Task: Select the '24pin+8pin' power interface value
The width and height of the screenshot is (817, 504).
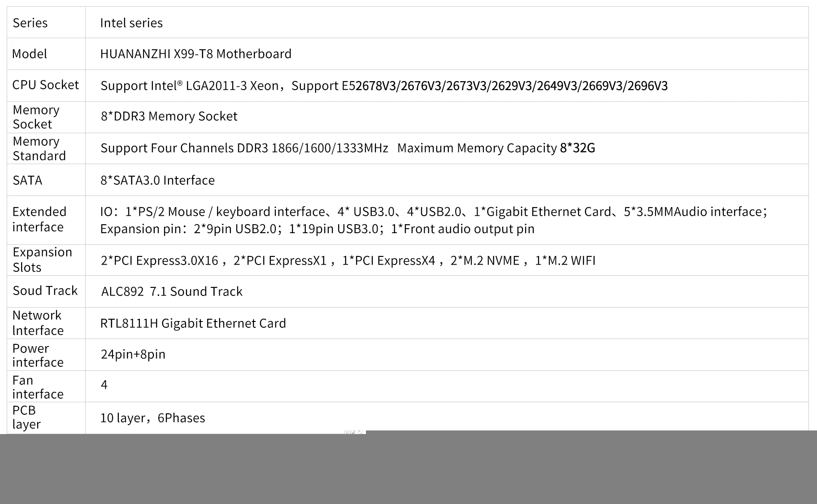Action: 133,354
